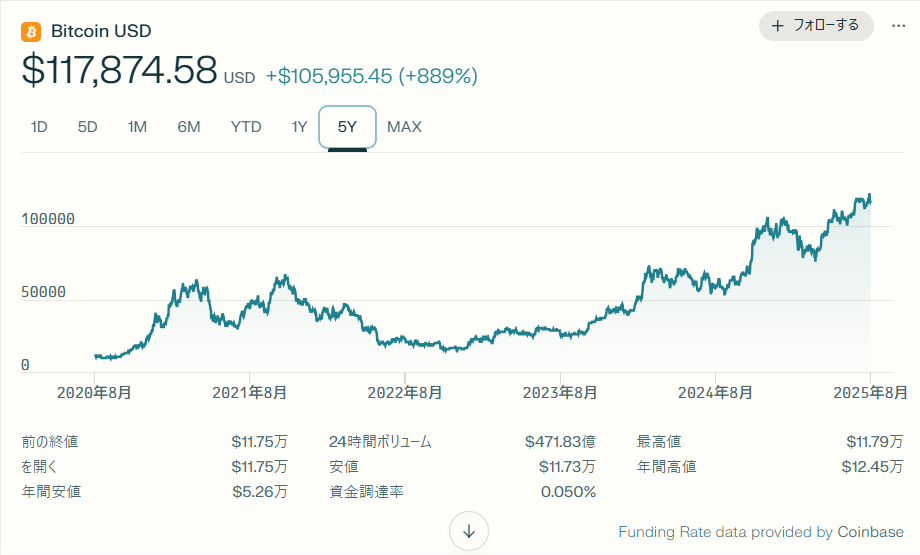920x555 pixels.
Task: Click the 2022年8月 axis label
Action: [405, 392]
